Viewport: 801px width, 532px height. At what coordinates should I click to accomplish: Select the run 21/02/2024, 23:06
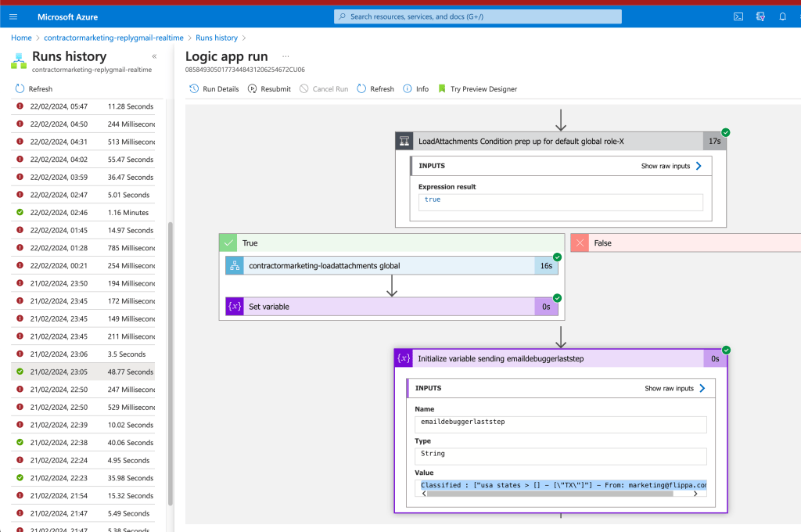(83, 354)
